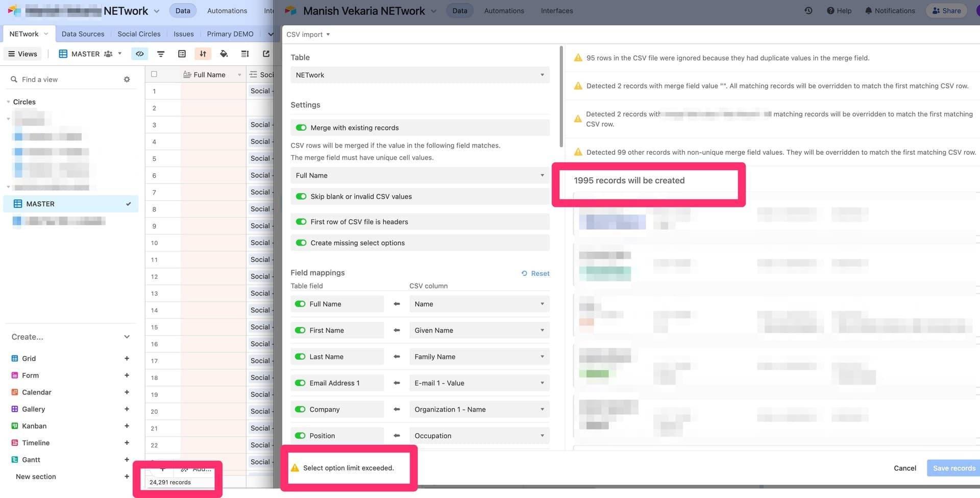Open the Automations tab in the front window
The width and height of the screenshot is (980, 498).
pyautogui.click(x=504, y=11)
